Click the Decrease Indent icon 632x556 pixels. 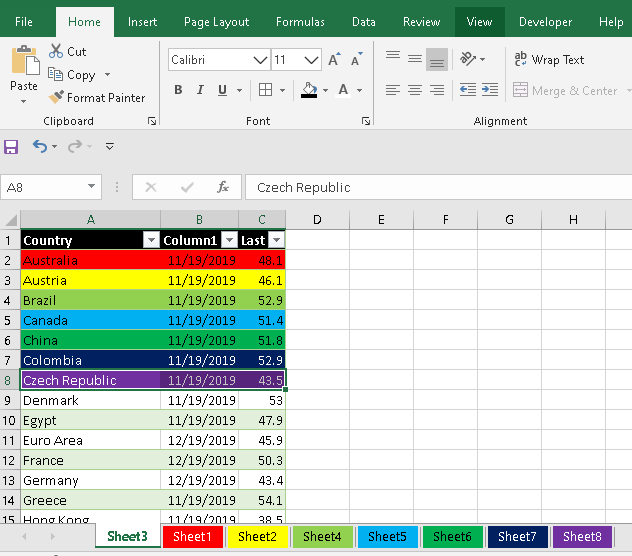pyautogui.click(x=468, y=90)
